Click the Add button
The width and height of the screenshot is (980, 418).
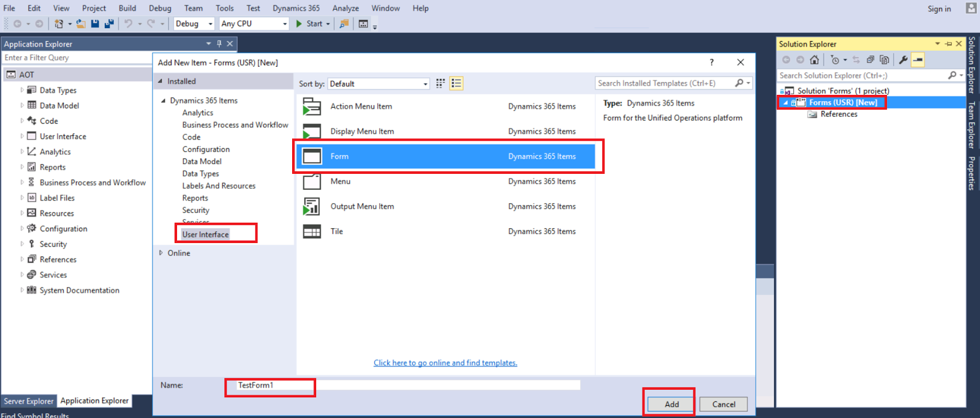tap(671, 405)
